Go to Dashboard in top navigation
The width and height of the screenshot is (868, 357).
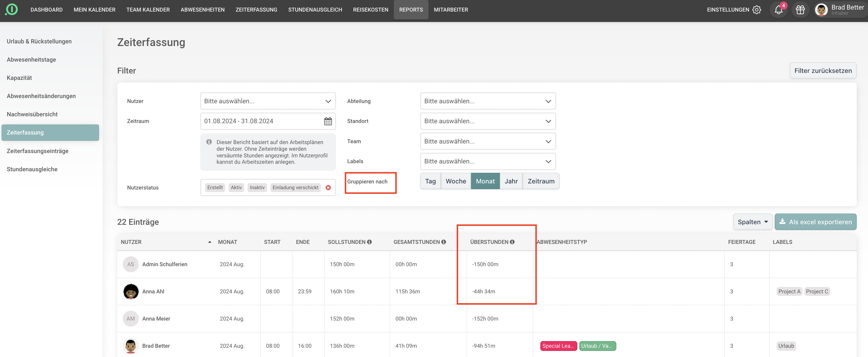click(47, 10)
